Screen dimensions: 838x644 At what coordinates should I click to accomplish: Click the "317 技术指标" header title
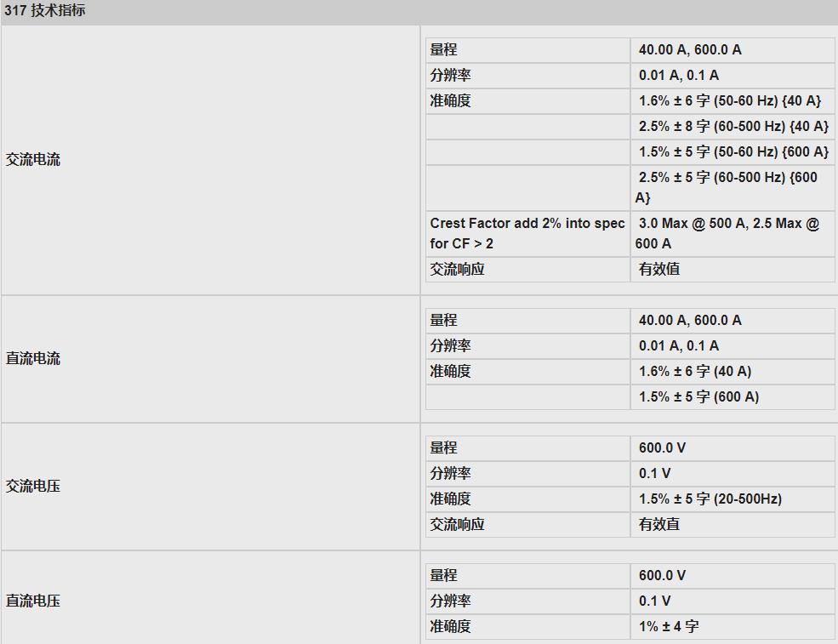tap(45, 11)
